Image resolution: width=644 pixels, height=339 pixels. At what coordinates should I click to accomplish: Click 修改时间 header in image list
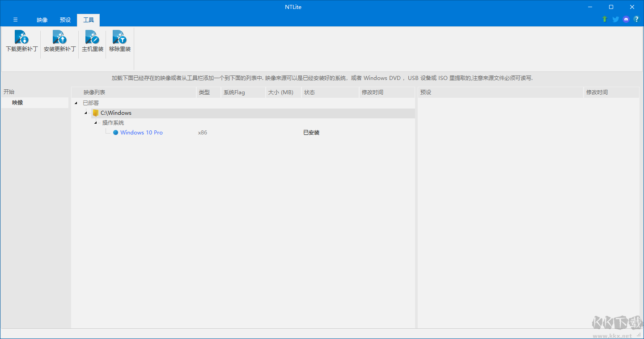pos(387,92)
